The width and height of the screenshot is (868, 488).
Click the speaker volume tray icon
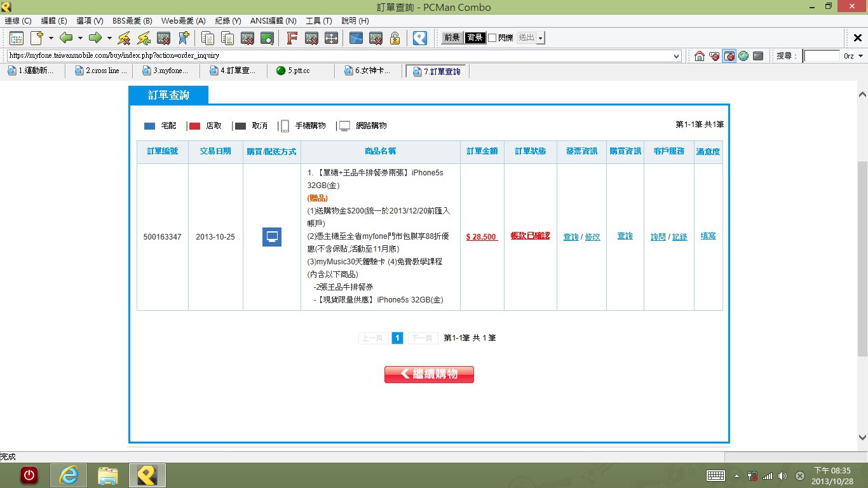pos(782,476)
